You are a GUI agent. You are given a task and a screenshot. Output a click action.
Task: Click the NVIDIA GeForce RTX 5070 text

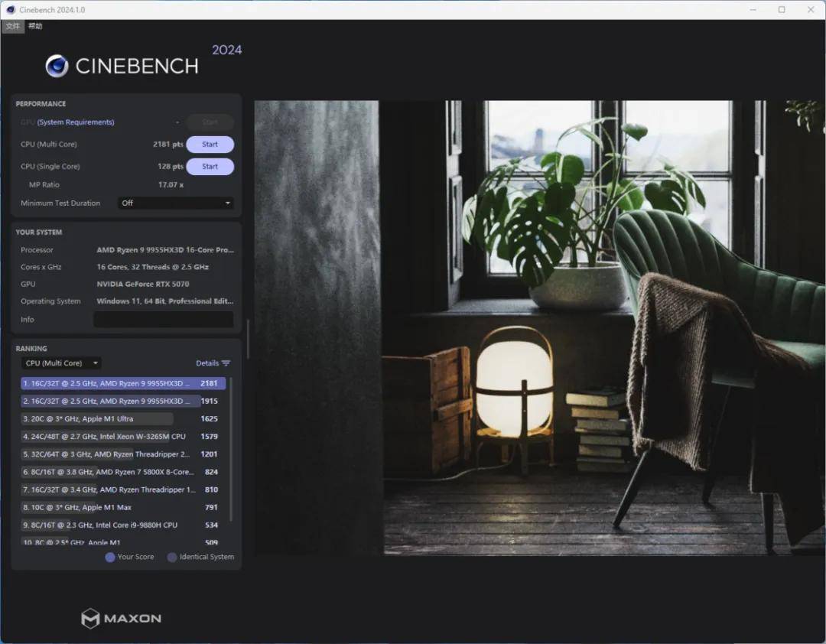click(143, 284)
